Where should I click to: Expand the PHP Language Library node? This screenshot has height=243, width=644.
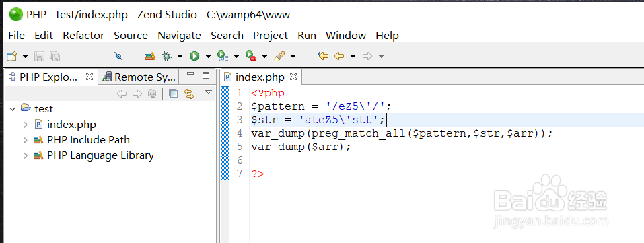26,156
